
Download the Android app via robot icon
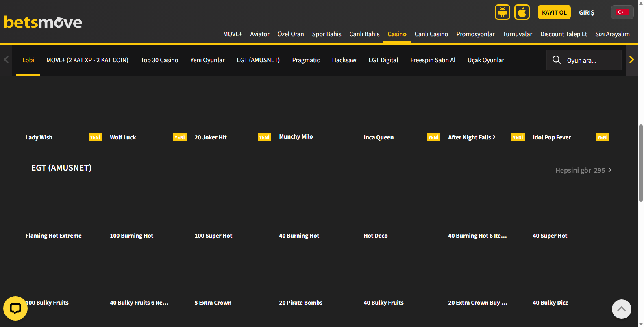503,12
